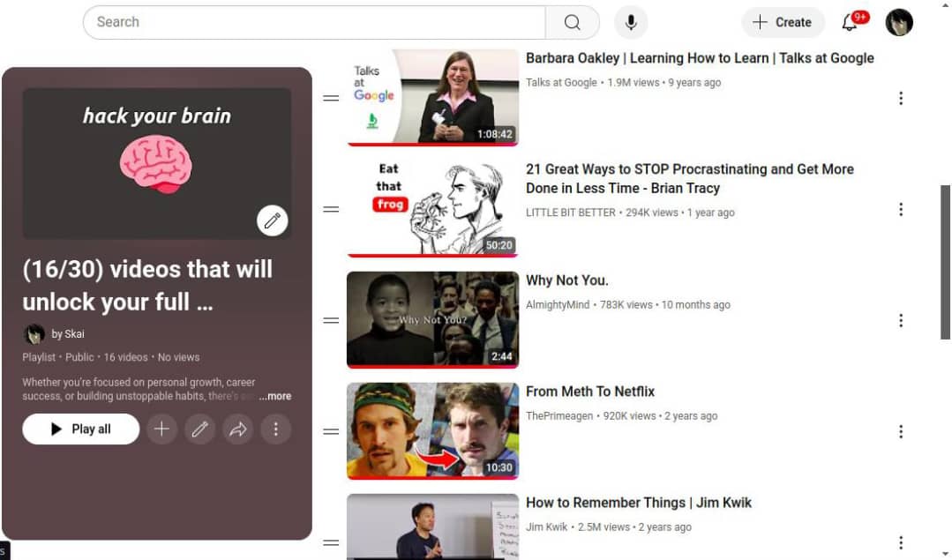Open options menu for Barbara Oakley video
Viewport: 952px width, 560px height.
pos(901,98)
